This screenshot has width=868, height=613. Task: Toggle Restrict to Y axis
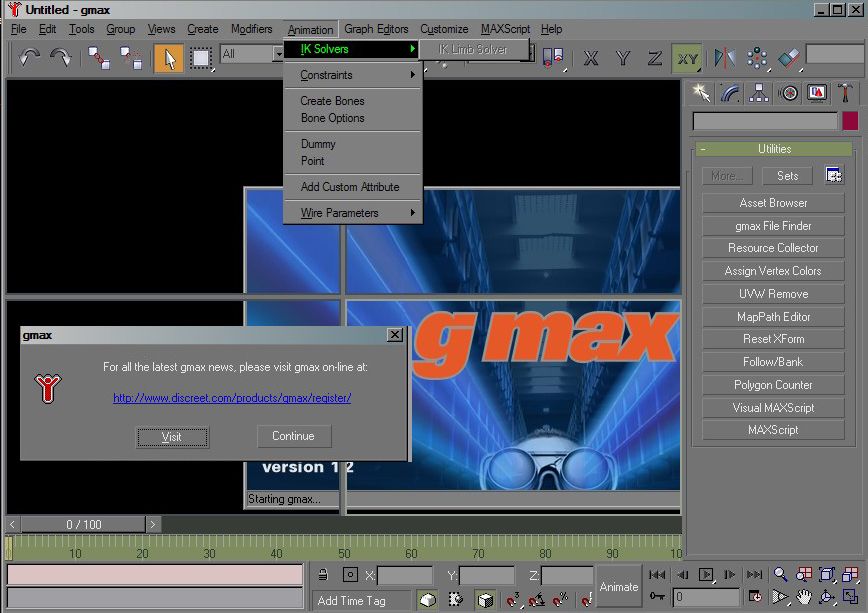pyautogui.click(x=623, y=58)
